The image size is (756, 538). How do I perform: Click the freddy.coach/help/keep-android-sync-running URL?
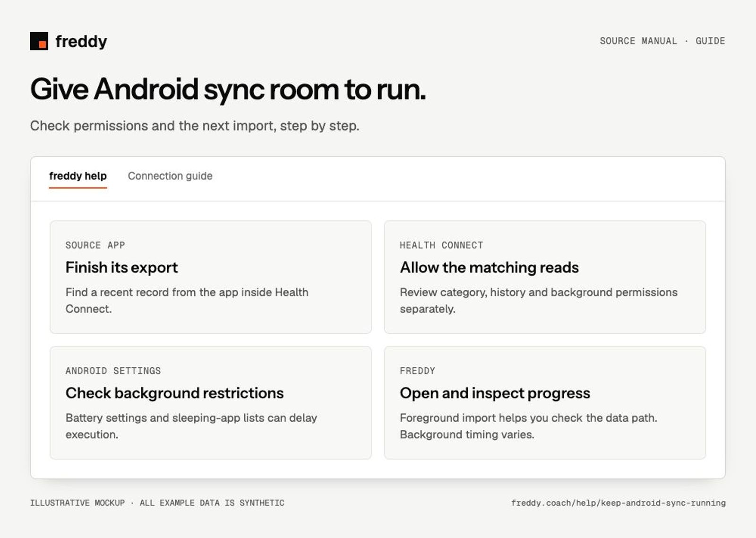[619, 503]
